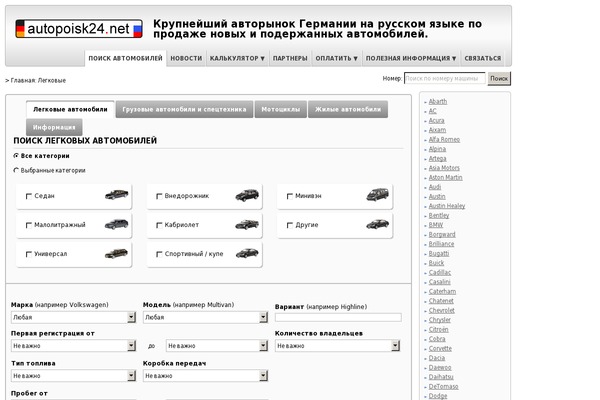Open the Borgward brand link

(442, 234)
